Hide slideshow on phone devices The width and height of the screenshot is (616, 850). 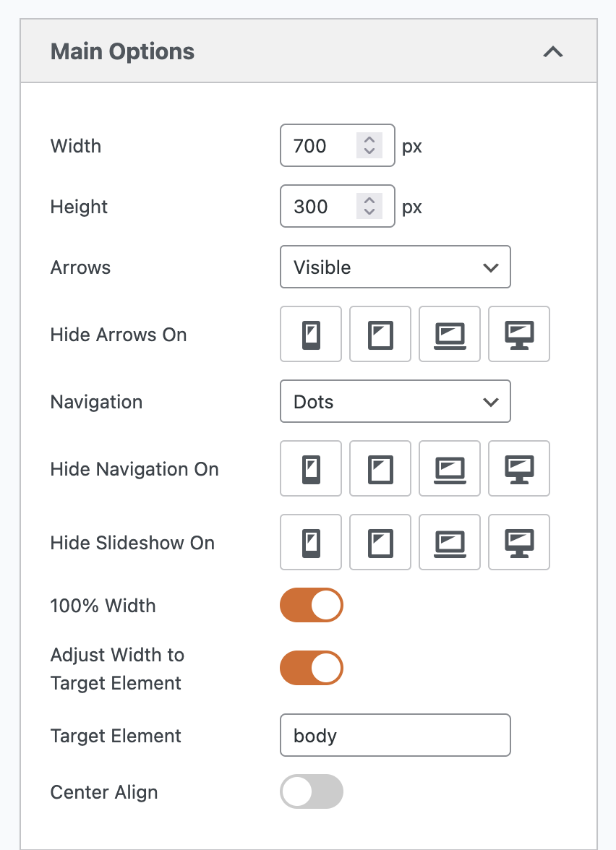point(310,542)
